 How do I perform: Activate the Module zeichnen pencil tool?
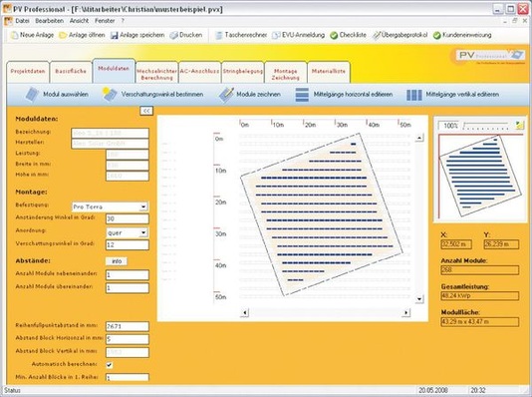(x=226, y=95)
